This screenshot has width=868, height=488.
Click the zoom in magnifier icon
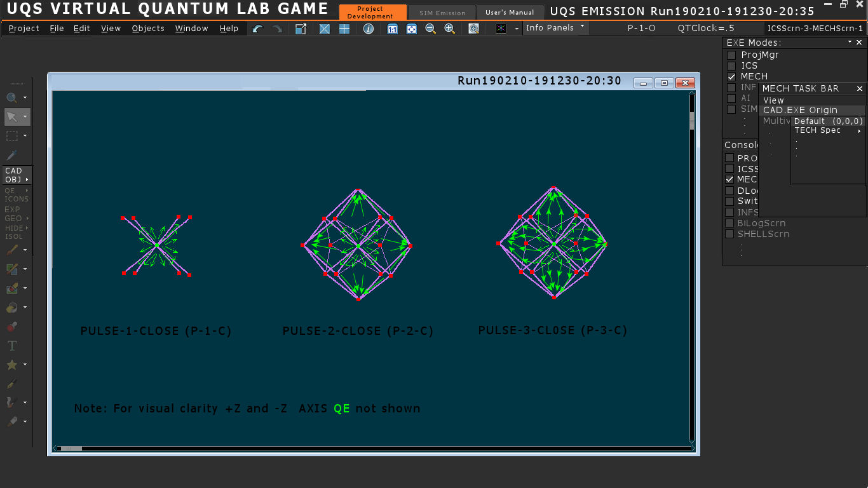(x=449, y=29)
